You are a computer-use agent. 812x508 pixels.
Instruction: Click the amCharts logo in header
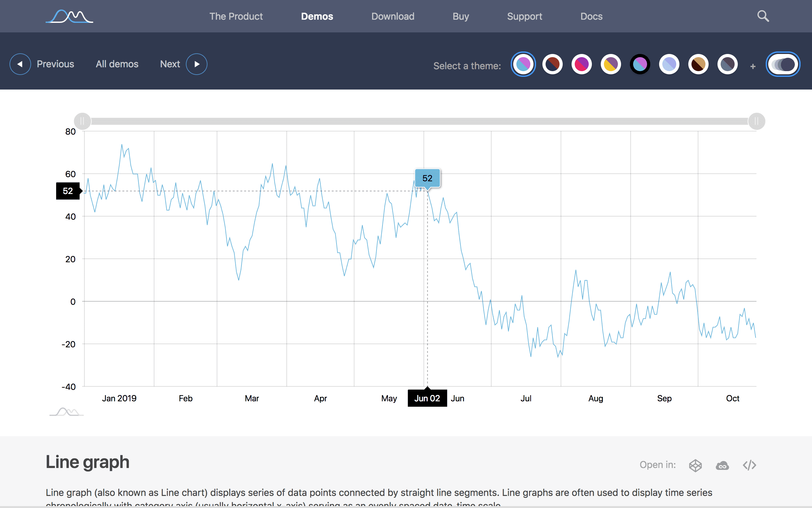click(x=69, y=16)
